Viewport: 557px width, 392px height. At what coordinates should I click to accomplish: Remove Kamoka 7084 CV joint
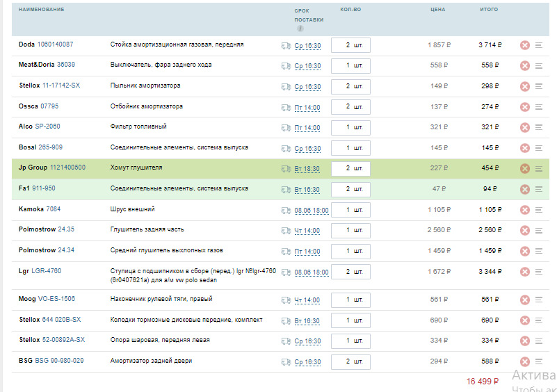point(525,210)
